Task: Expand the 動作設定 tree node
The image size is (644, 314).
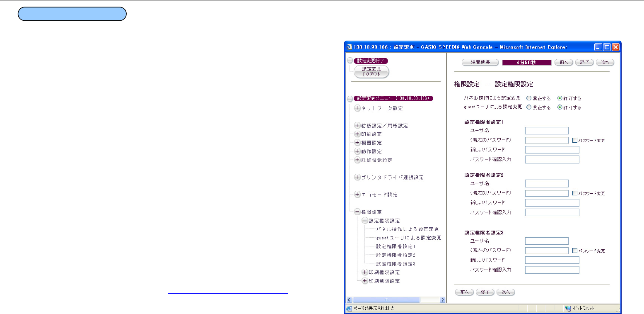Action: [x=357, y=151]
